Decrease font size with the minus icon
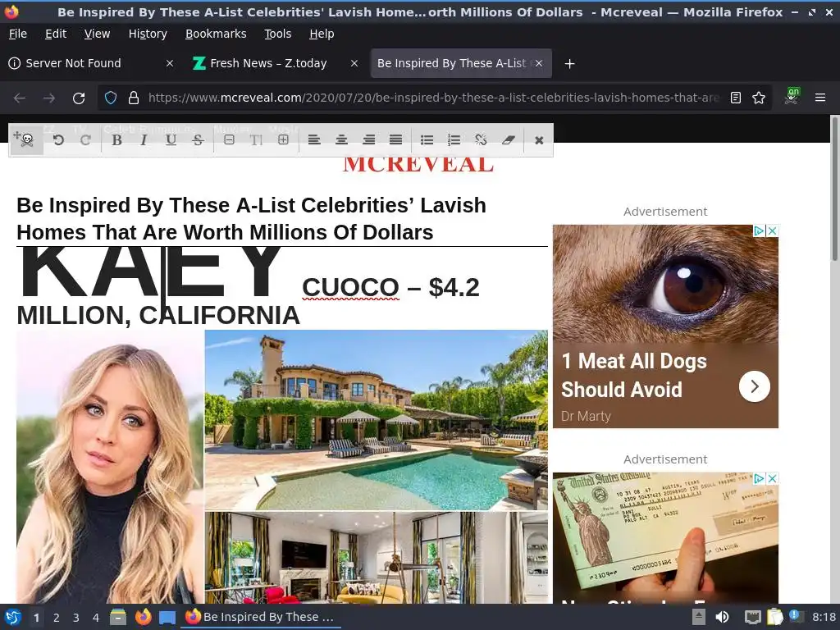Viewport: 840px width, 630px height. [229, 139]
